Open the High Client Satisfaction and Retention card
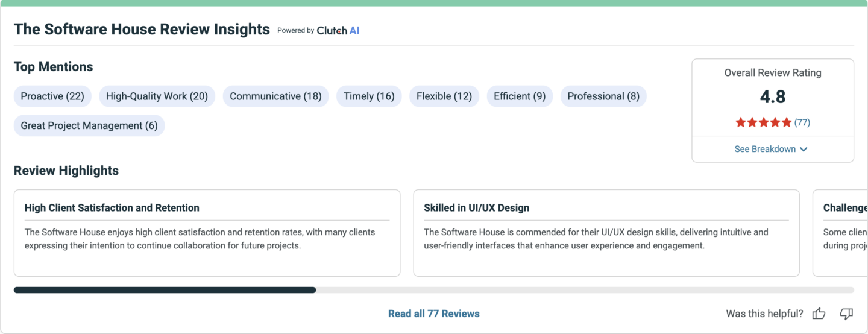This screenshot has width=868, height=334. (x=207, y=233)
